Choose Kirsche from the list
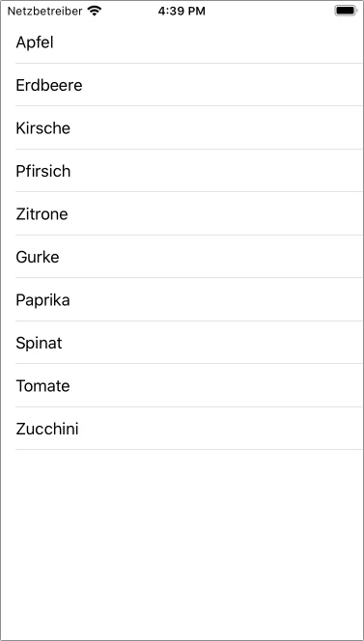This screenshot has height=641, width=364. pyautogui.click(x=182, y=128)
